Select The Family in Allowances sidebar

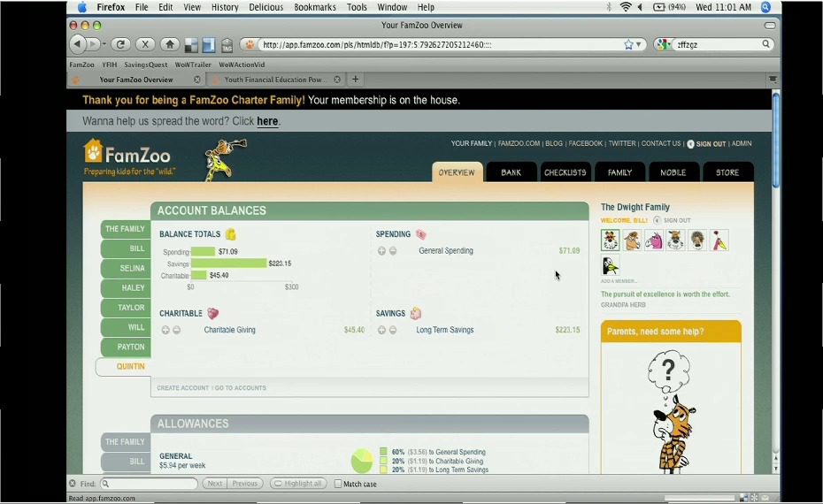pyautogui.click(x=126, y=441)
